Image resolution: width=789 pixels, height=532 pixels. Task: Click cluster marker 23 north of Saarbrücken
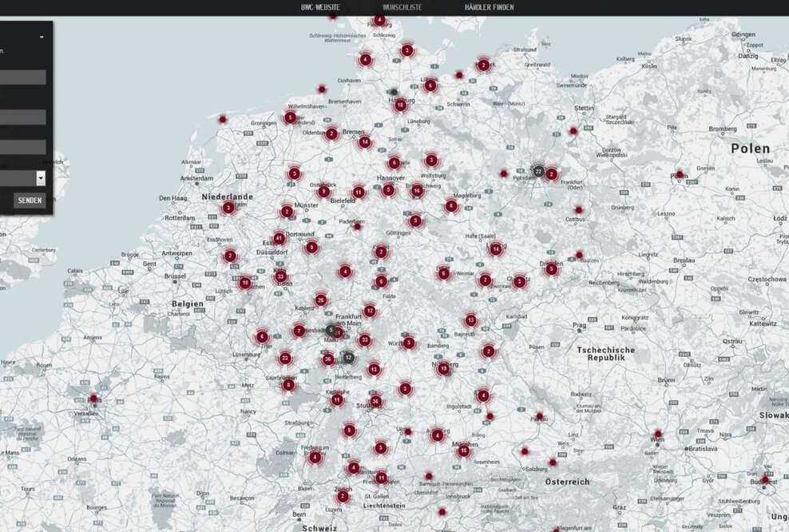point(285,358)
